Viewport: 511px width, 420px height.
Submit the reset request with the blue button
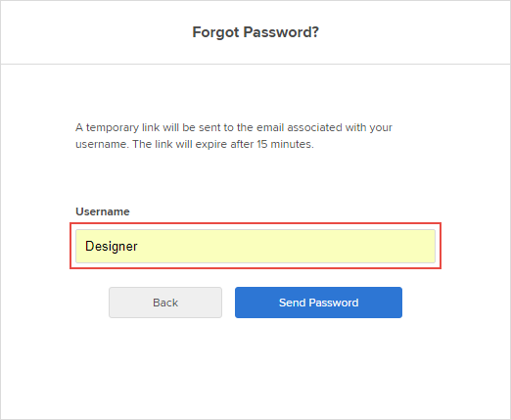[x=318, y=303]
